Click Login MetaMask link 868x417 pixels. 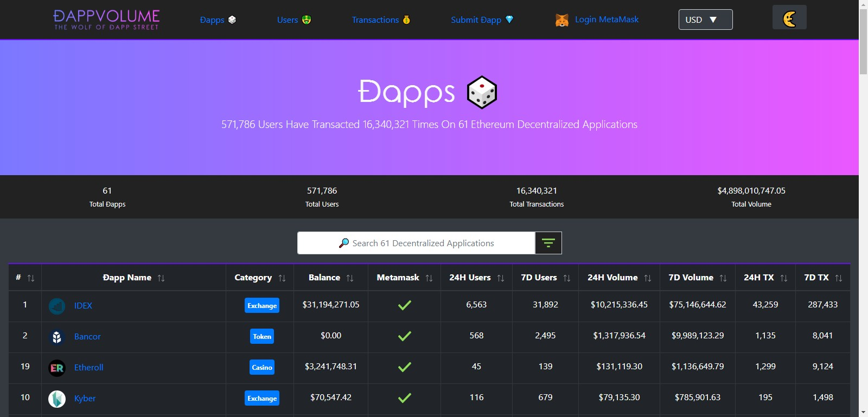(x=607, y=20)
